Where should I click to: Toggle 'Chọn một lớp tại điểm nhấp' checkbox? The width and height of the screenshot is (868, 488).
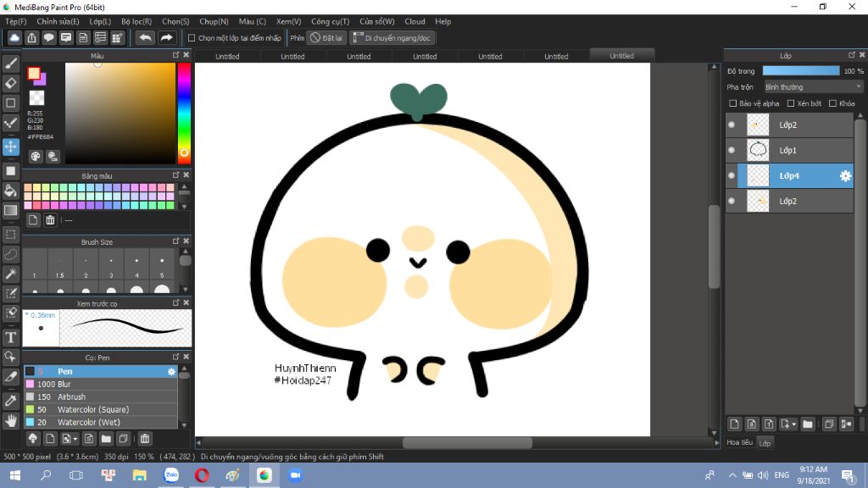[192, 38]
